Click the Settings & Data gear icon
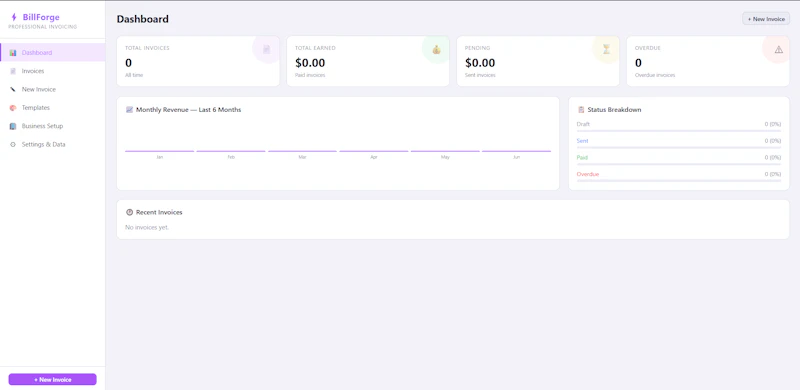The image size is (800, 390). point(13,144)
